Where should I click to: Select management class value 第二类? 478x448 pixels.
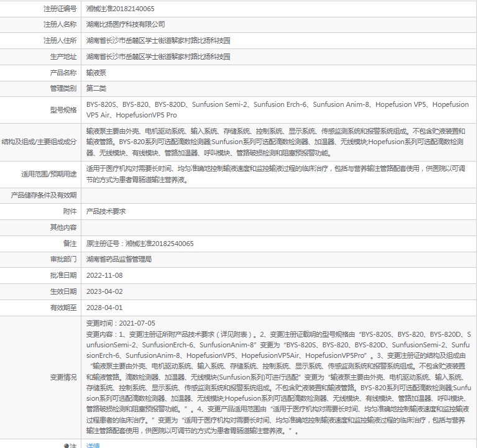coord(96,88)
